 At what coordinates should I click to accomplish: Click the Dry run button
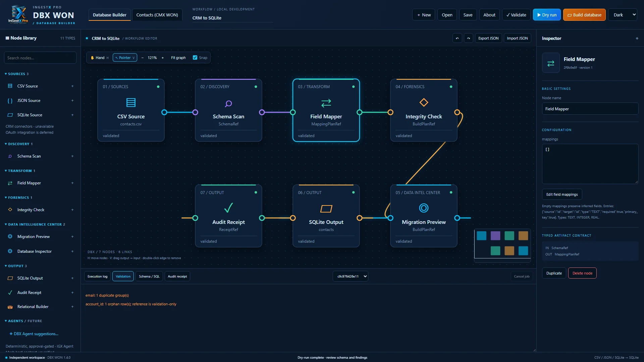tap(547, 15)
